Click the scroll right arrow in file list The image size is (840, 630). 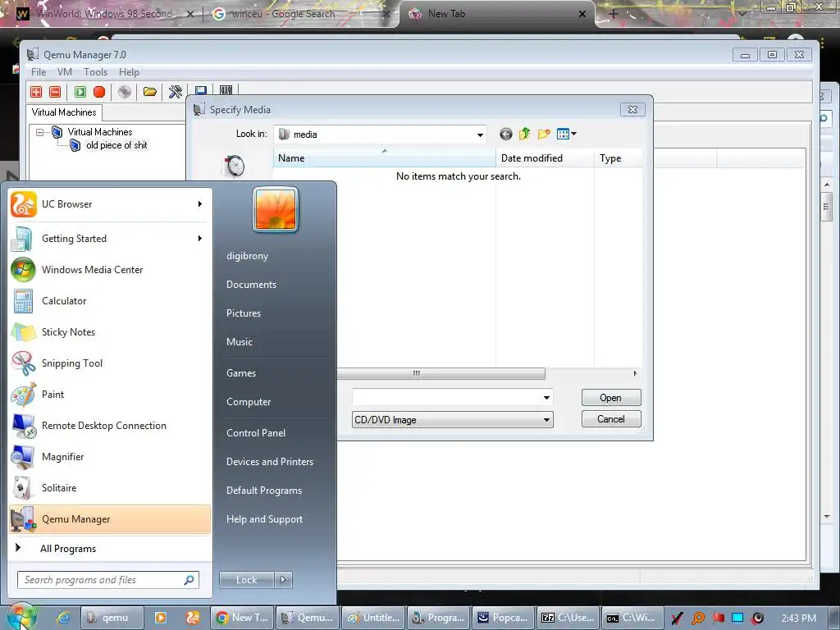pos(635,373)
